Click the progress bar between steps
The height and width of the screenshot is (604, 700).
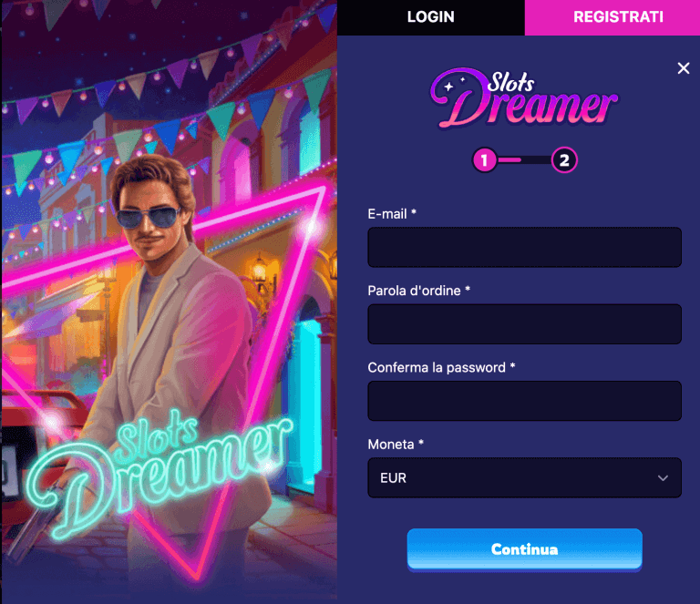pos(525,159)
